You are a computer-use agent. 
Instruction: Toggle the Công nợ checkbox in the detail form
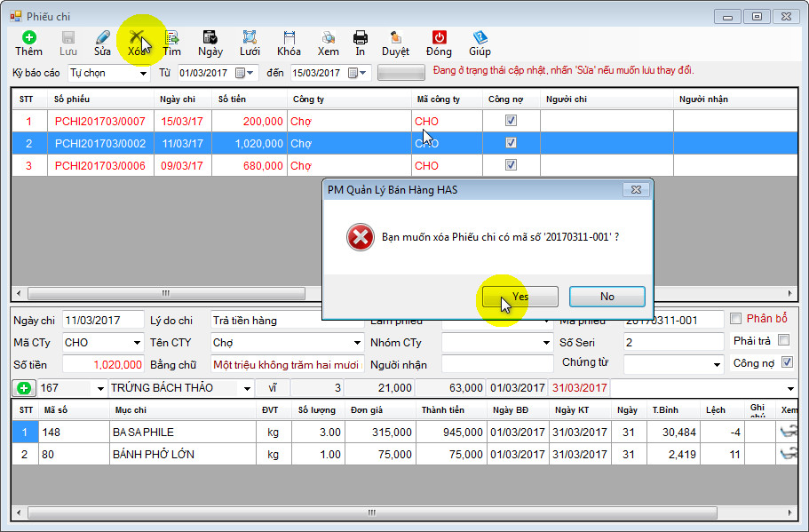click(x=787, y=362)
